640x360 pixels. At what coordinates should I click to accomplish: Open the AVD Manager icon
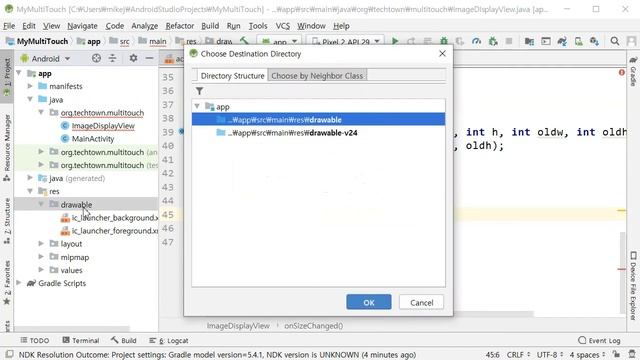click(x=578, y=41)
